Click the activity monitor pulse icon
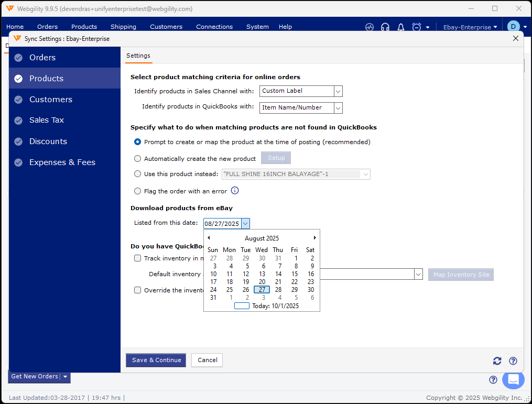 [370, 27]
